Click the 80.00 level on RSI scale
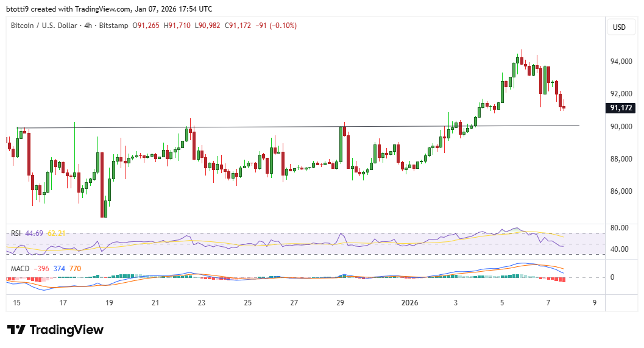This screenshot has height=348, width=644. tap(618, 229)
